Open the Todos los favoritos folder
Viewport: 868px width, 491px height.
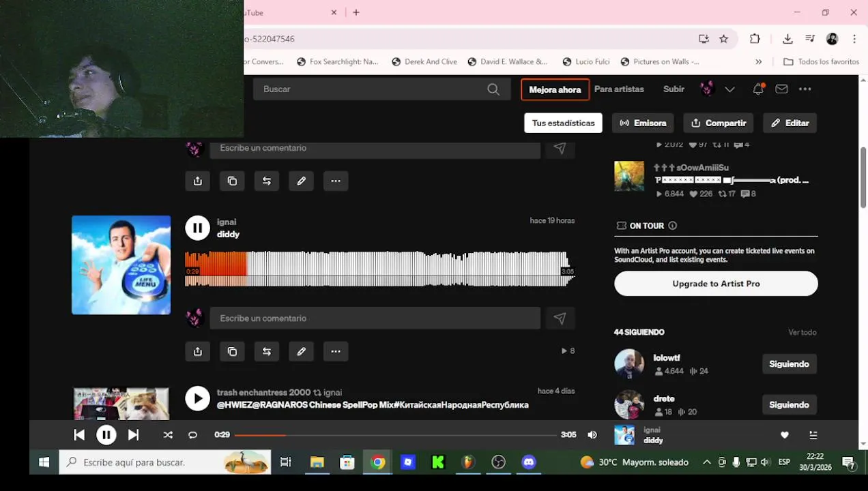tap(821, 61)
